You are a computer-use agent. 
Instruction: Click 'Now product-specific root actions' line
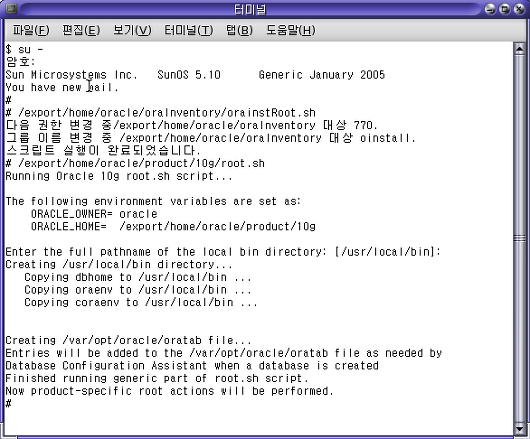pos(170,391)
